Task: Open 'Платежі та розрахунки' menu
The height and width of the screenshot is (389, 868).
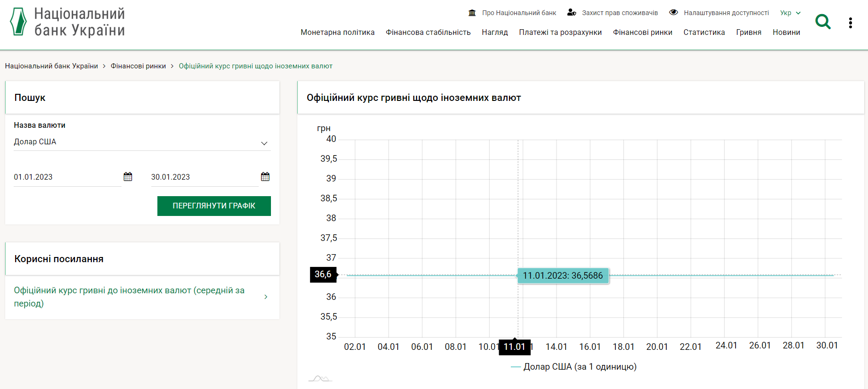Action: click(560, 33)
